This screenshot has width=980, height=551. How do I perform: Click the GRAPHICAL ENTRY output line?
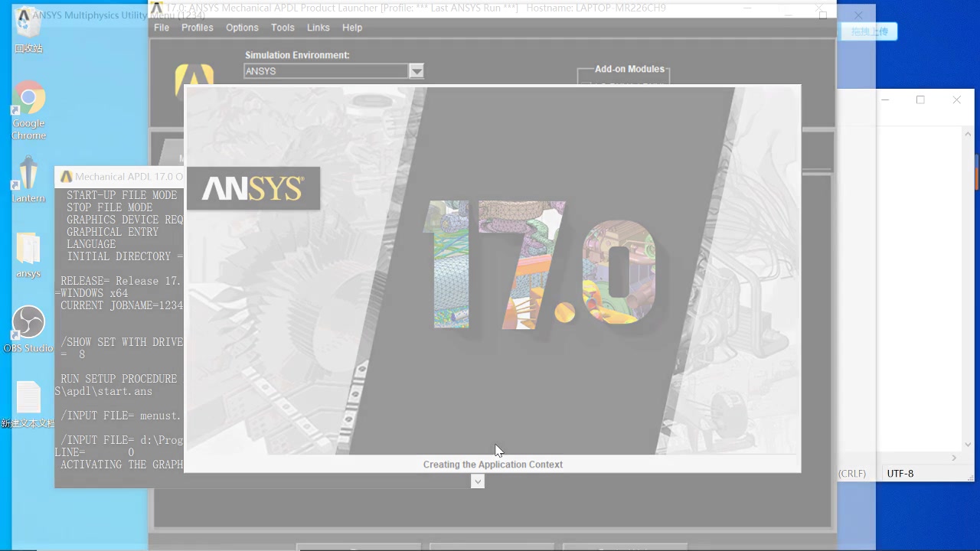(x=113, y=232)
